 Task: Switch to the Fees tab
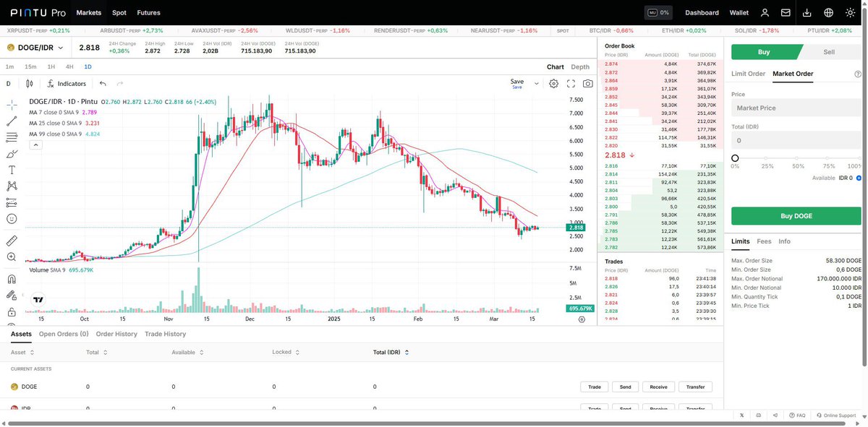(764, 241)
